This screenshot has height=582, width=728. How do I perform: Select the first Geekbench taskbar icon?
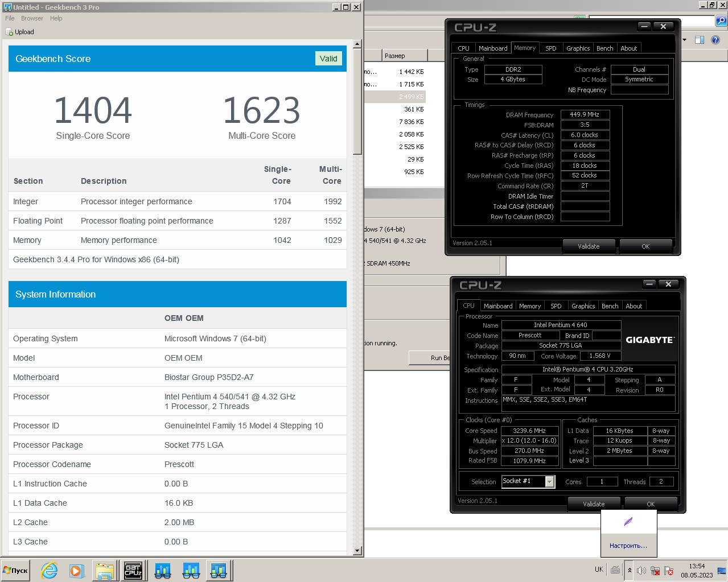(x=163, y=570)
